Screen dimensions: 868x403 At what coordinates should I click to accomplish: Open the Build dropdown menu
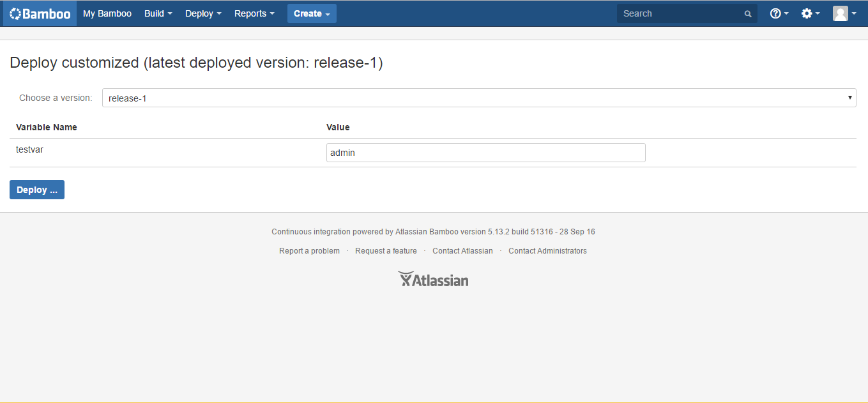(157, 13)
